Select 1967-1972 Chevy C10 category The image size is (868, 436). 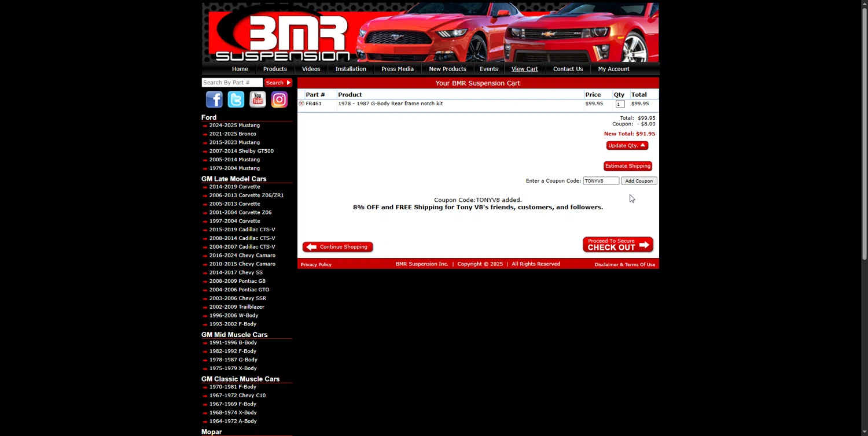pyautogui.click(x=237, y=396)
